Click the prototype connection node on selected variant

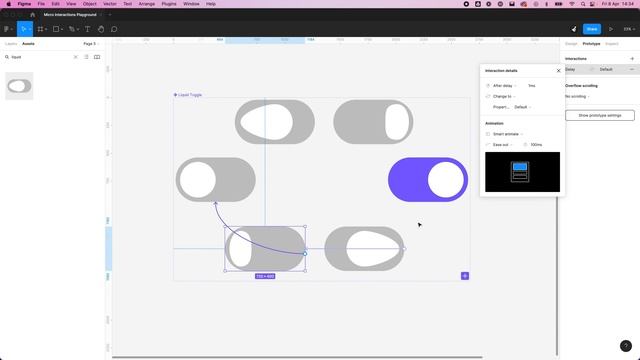click(305, 253)
